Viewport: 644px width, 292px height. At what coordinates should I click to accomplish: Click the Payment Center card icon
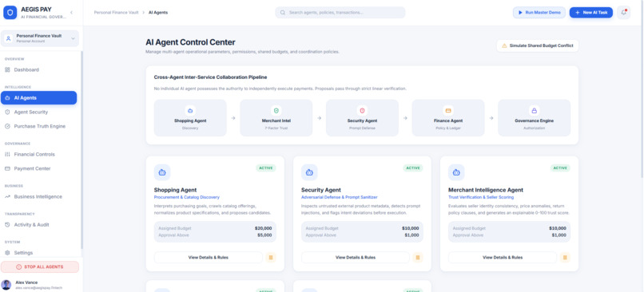pos(7,168)
